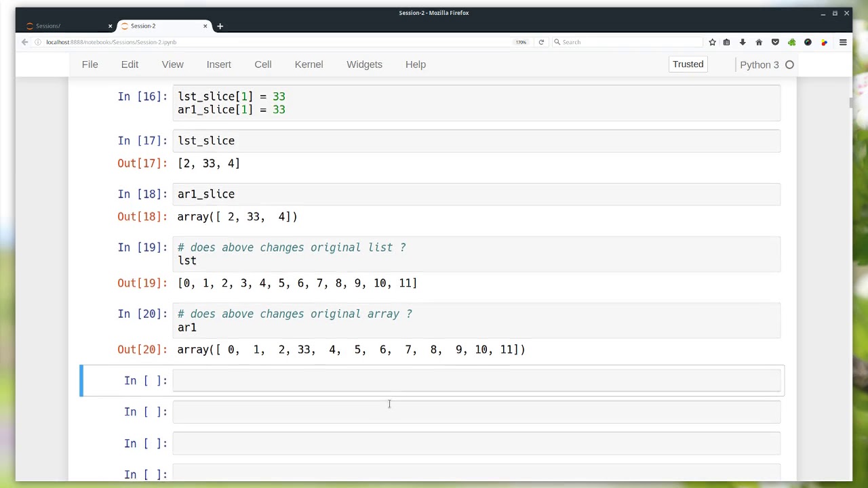868x488 pixels.
Task: Open the View menu
Action: click(172, 64)
